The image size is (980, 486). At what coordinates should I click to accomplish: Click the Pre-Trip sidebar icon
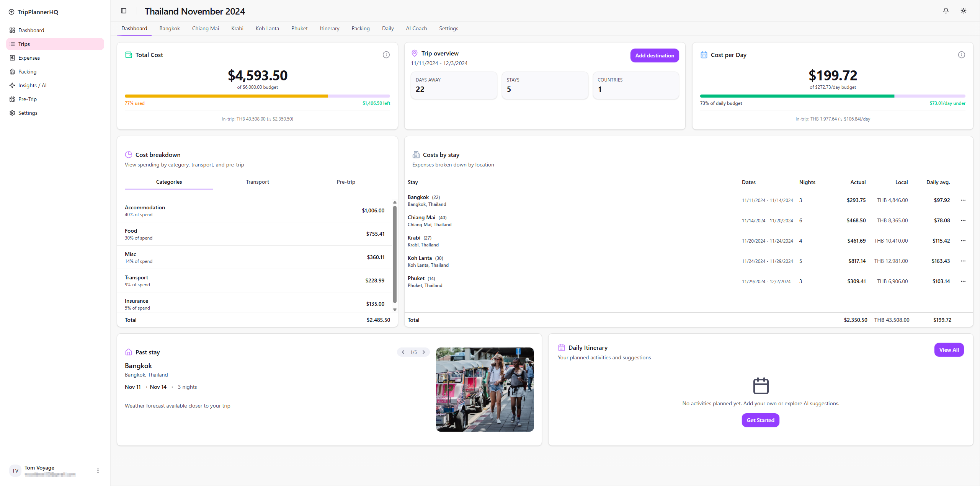pyautogui.click(x=12, y=99)
